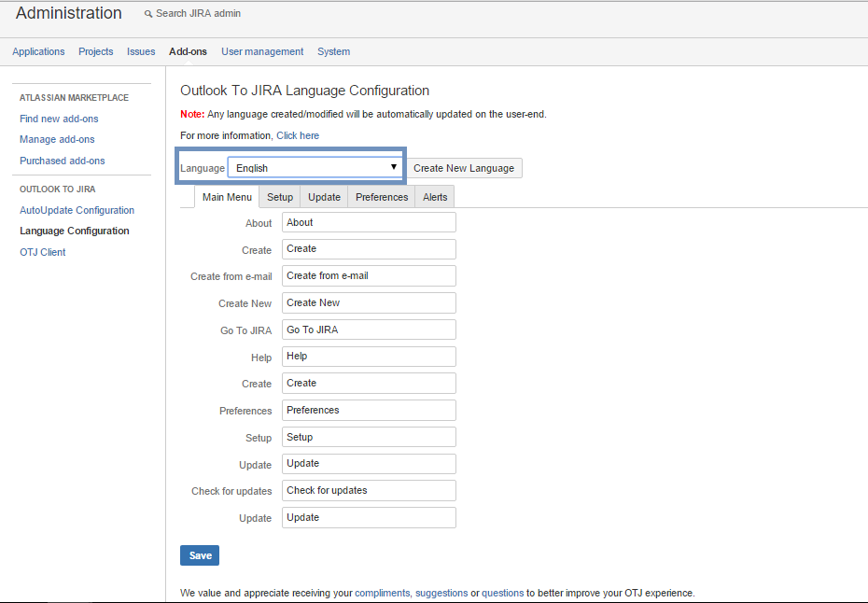Open the OTJ Client link
868x603 pixels.
[x=43, y=252]
